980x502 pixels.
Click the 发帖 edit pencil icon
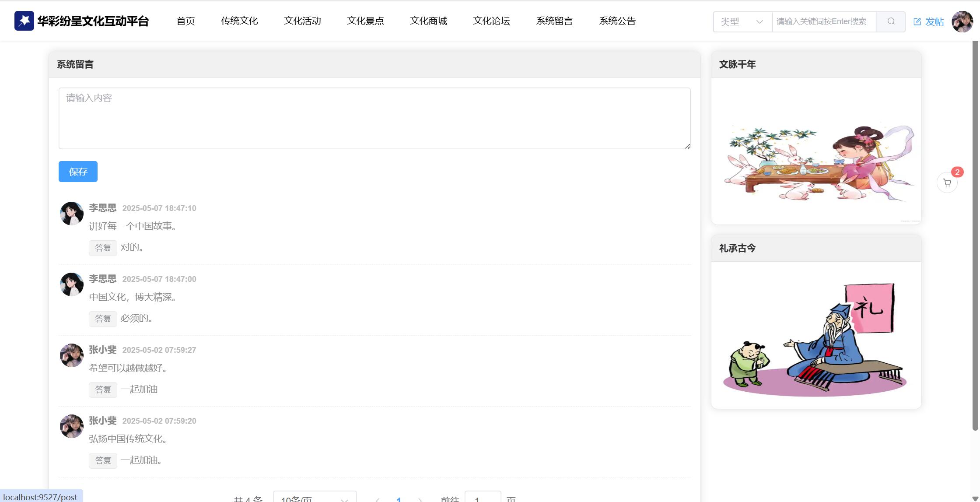point(917,21)
